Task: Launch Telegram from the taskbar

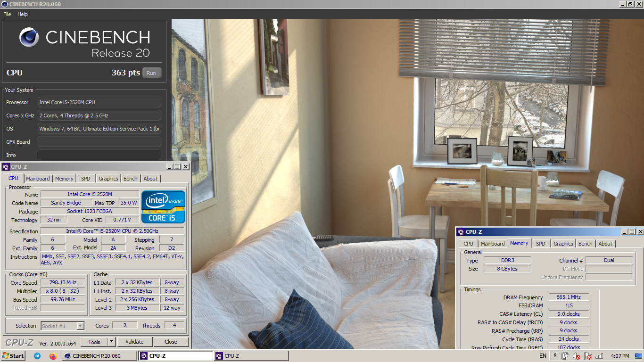Action: [x=37, y=356]
